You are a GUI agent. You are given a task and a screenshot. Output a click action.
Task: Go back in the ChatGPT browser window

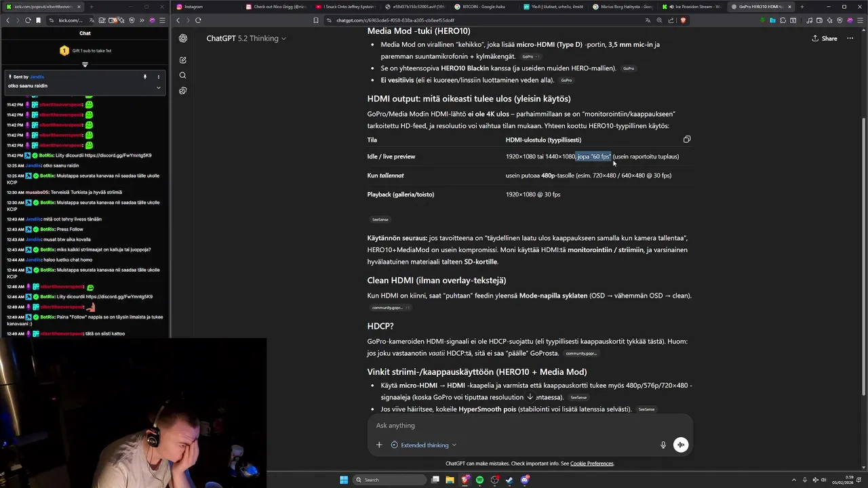point(178,20)
